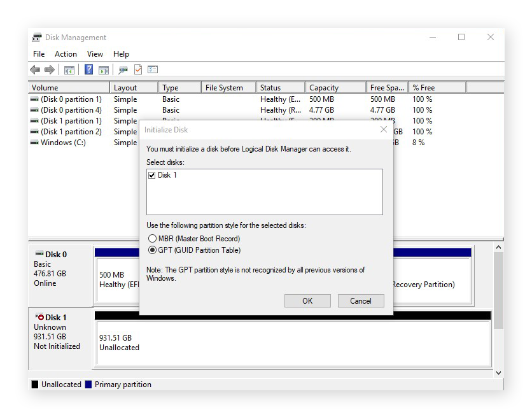Click the blue Primary partition legend swatch

tap(87, 385)
